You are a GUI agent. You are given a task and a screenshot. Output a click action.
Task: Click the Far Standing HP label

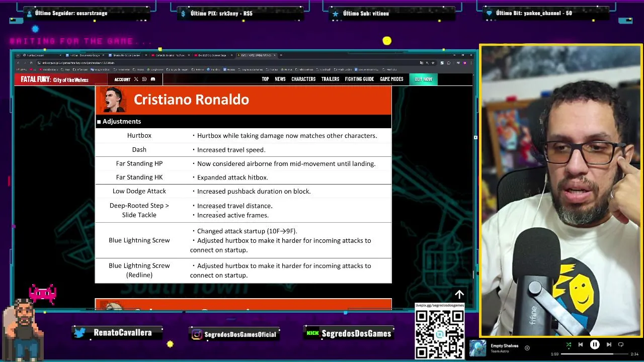139,163
